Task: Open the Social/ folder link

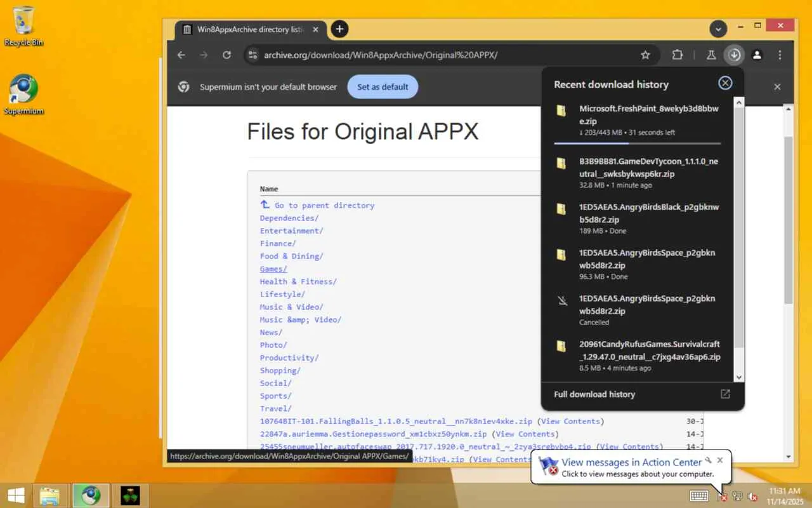Action: pos(275,383)
